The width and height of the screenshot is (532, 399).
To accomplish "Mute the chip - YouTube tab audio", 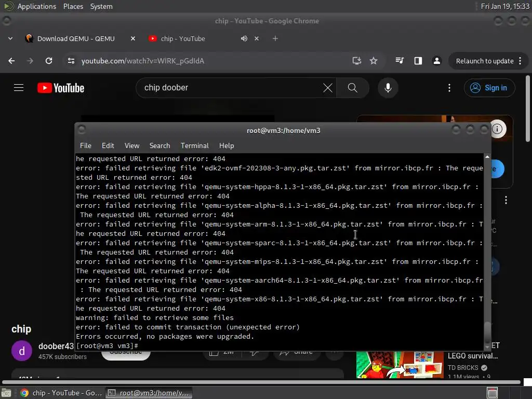I will [x=244, y=38].
